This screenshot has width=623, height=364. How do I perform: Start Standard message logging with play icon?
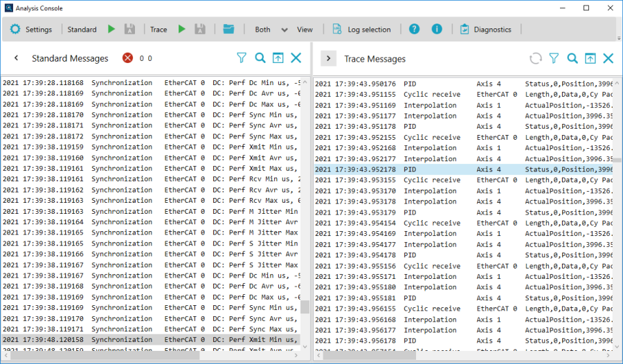[x=111, y=30]
